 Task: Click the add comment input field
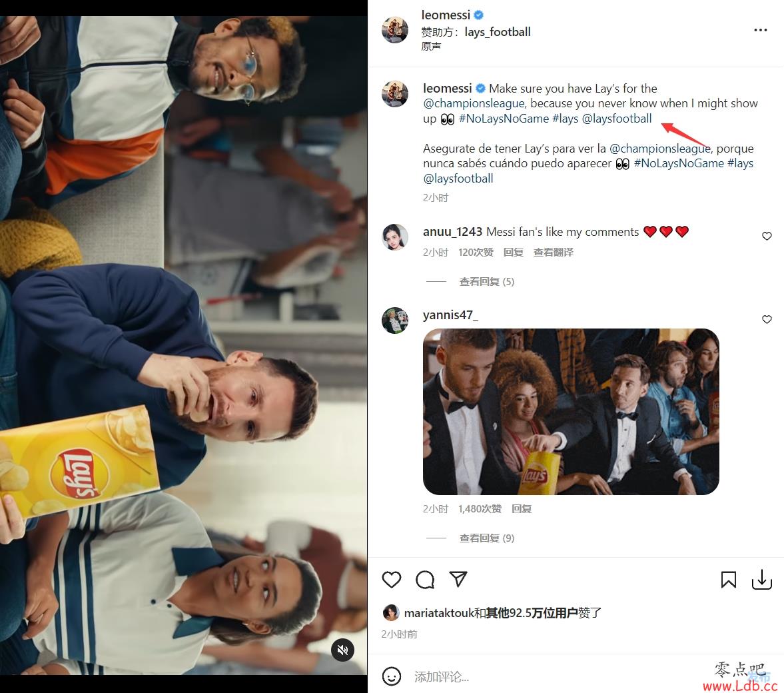click(555, 676)
